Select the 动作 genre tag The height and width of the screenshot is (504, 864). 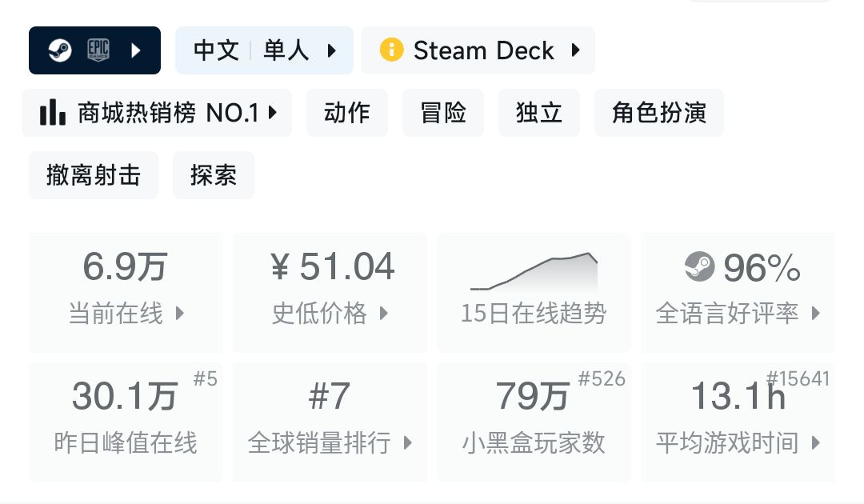(x=347, y=113)
